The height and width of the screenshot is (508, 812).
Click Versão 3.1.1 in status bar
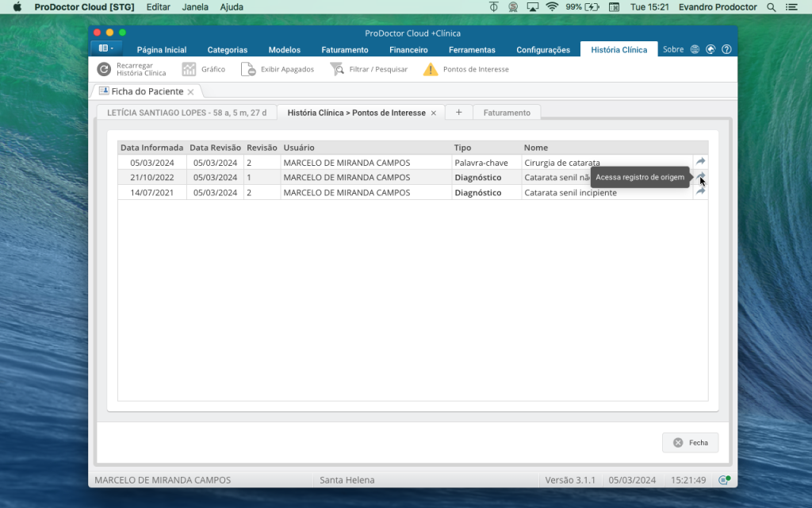point(570,480)
